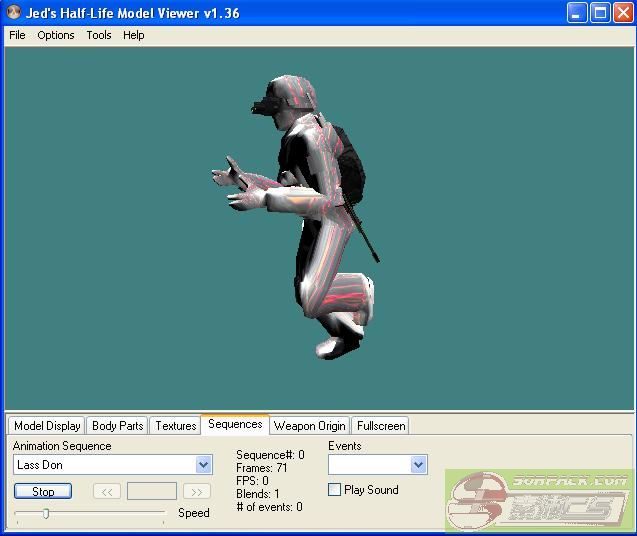Switch to the Body Parts tab
637x536 pixels.
point(117,426)
